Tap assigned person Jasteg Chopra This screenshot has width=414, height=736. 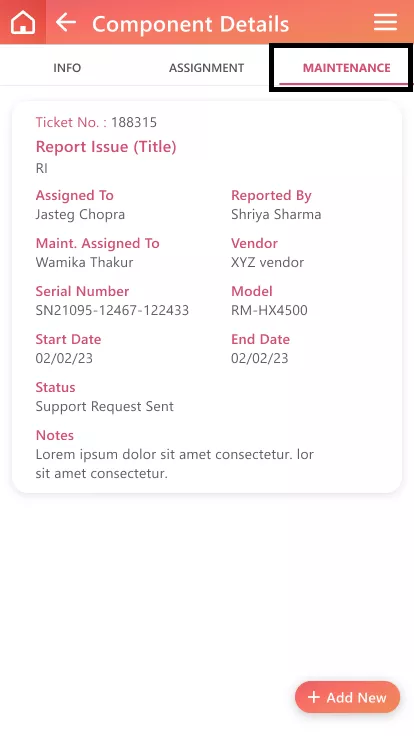click(80, 215)
